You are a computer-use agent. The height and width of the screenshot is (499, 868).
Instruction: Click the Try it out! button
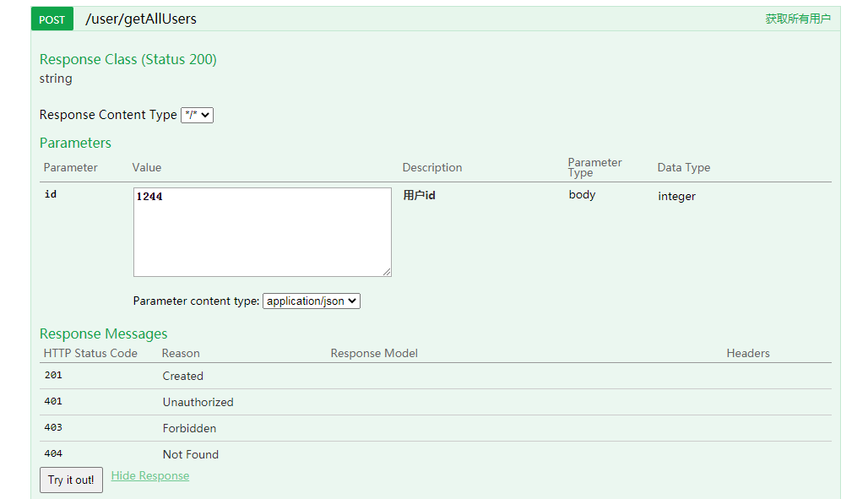click(x=71, y=480)
